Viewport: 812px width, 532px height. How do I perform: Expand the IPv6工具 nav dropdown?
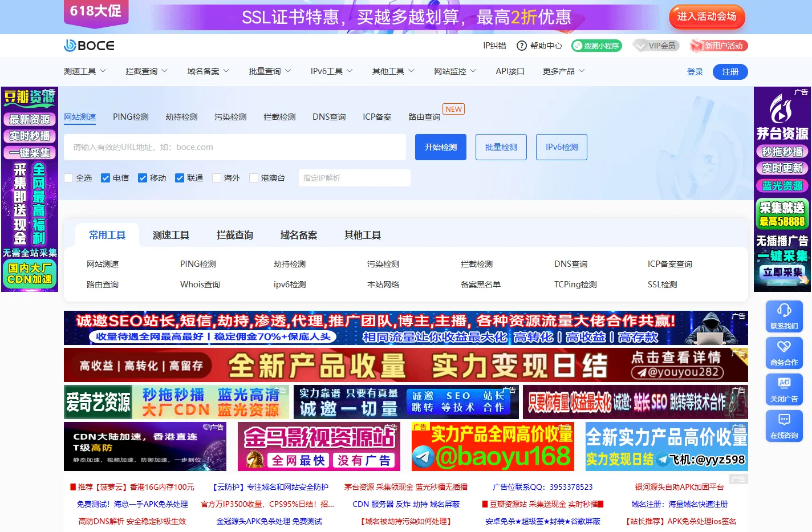pos(332,71)
